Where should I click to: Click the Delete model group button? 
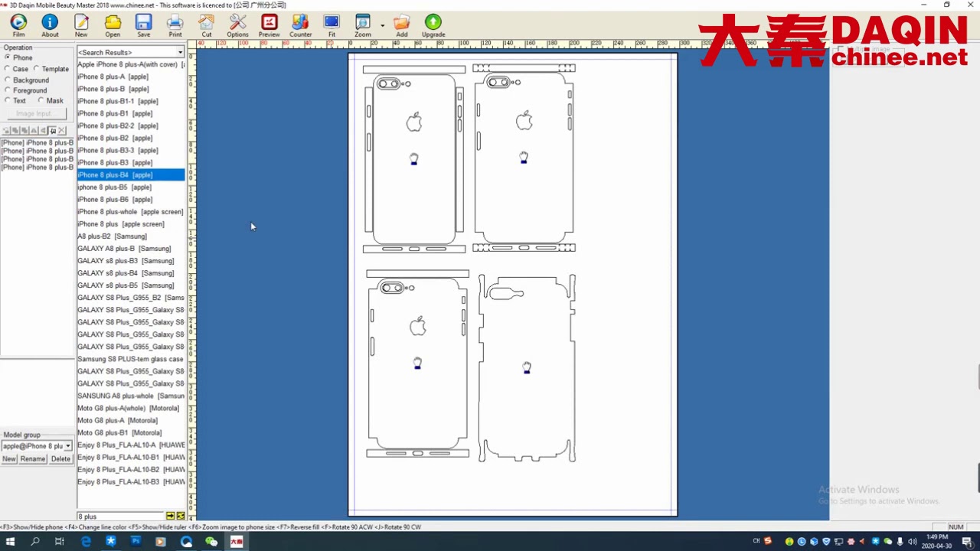point(60,459)
